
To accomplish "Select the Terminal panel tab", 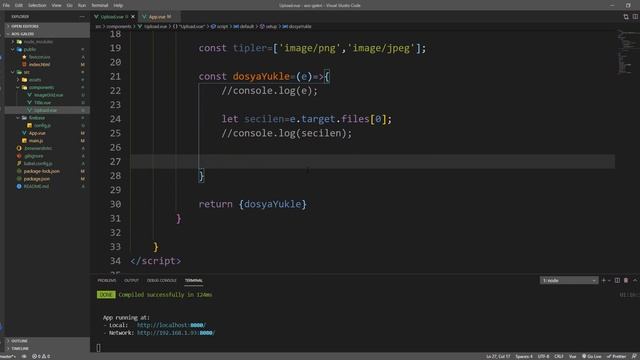I will pos(193,281).
